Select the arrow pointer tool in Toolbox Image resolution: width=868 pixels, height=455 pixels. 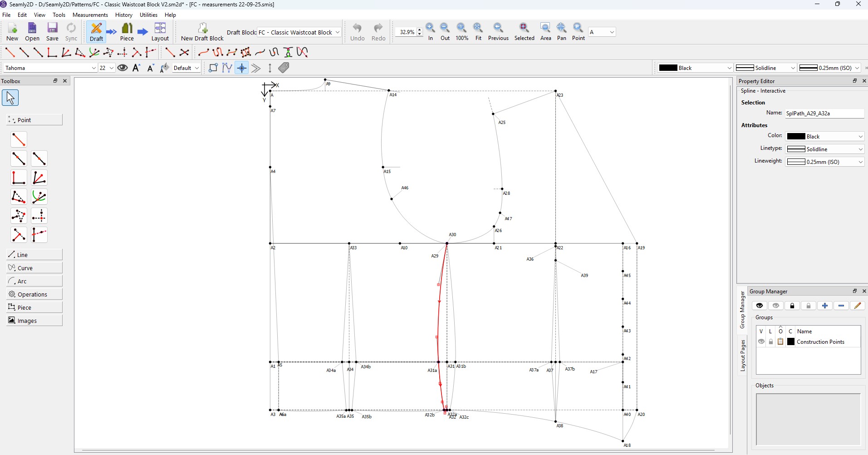click(x=10, y=98)
